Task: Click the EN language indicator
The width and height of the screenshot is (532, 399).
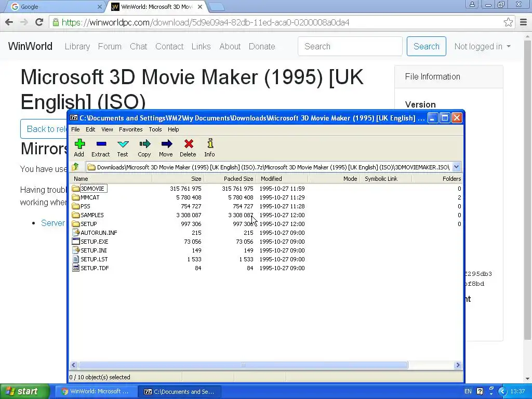Action: pos(468,391)
